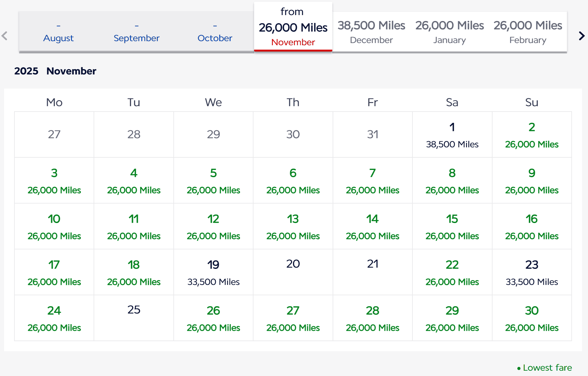Choose November 2 for 26,000 Miles

pos(531,134)
